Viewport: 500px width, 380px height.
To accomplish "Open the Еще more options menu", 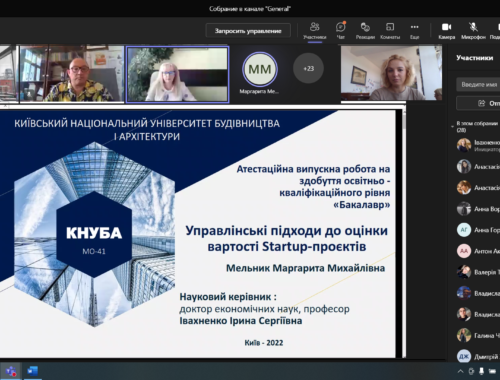I will [x=414, y=30].
